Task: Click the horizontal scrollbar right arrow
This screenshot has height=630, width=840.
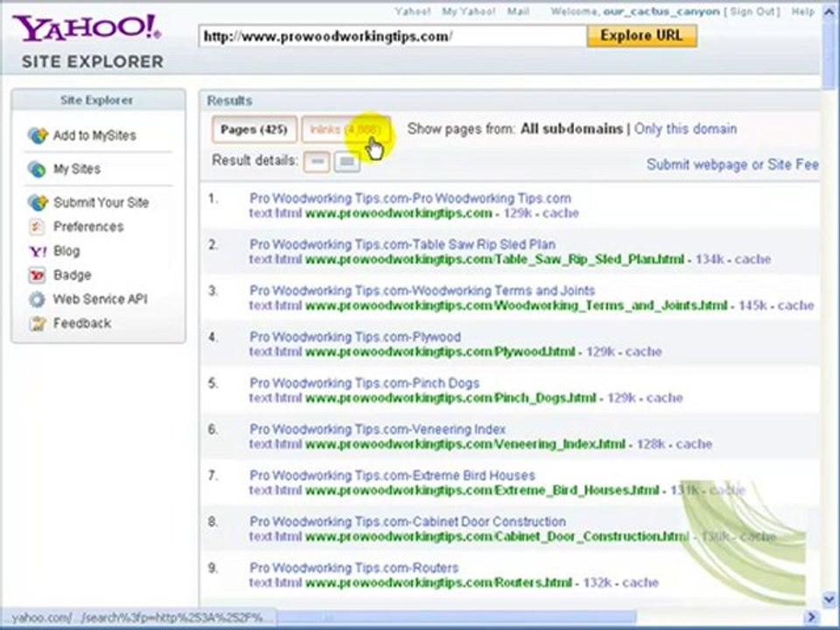Action: click(x=811, y=617)
